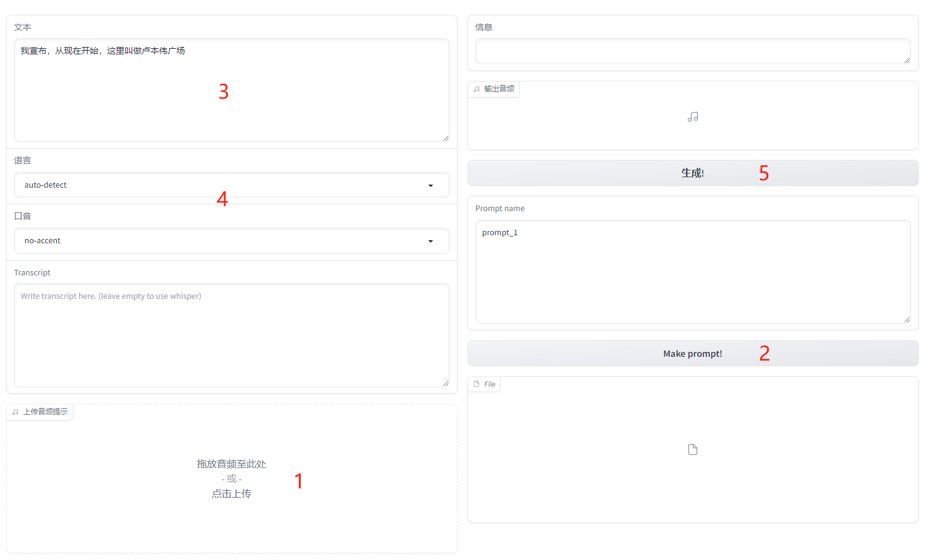Grab the resize handle of the Prompt name textarea
The image size is (925, 560).
click(x=906, y=319)
